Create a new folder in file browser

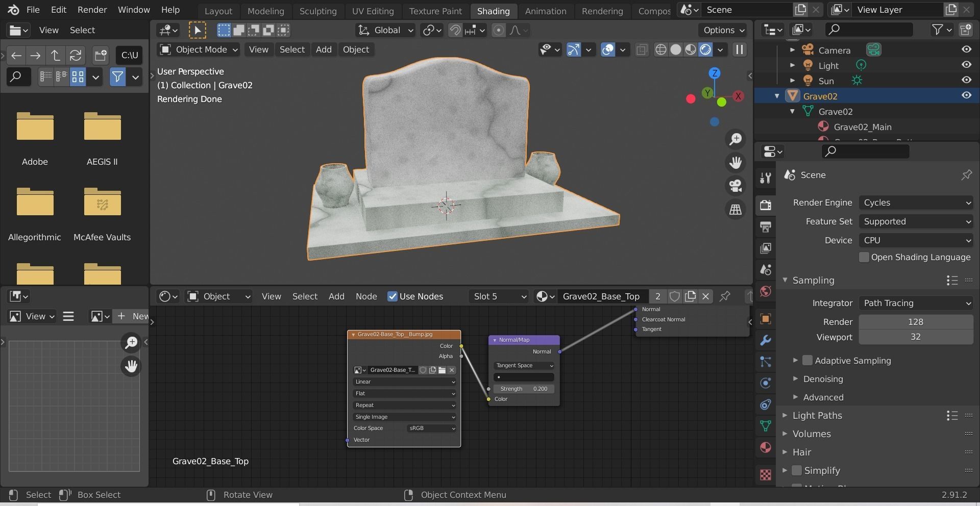point(101,55)
